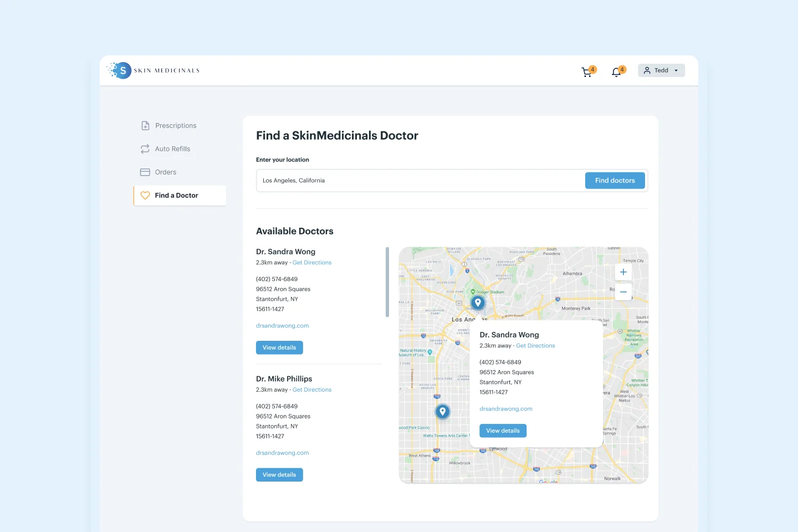Click View details for Dr. Mike Phillips
The width and height of the screenshot is (798, 532).
click(279, 475)
